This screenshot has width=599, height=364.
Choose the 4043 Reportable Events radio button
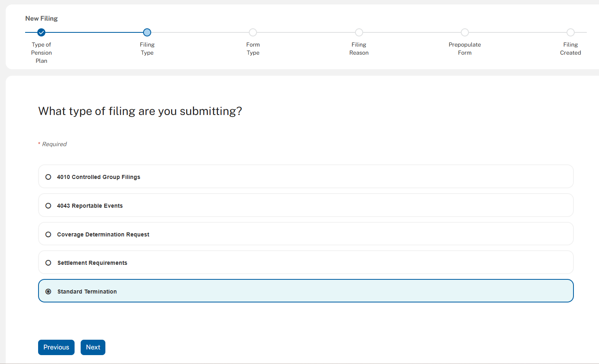click(48, 206)
